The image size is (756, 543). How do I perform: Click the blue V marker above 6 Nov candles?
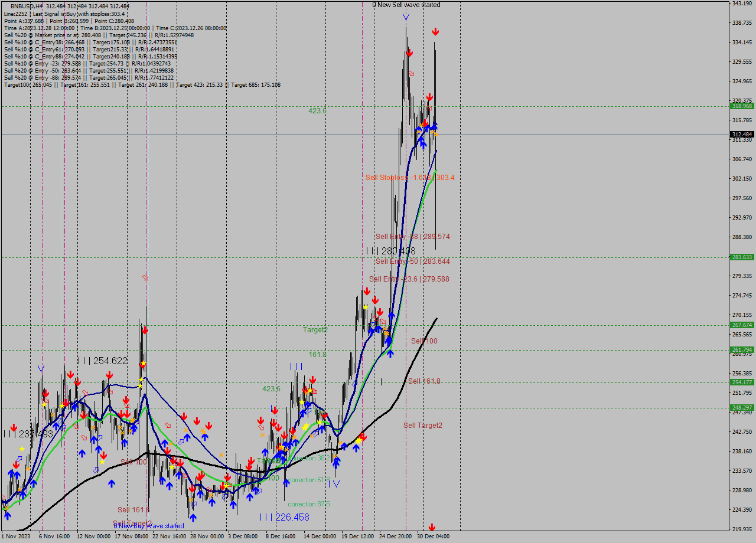[41, 368]
